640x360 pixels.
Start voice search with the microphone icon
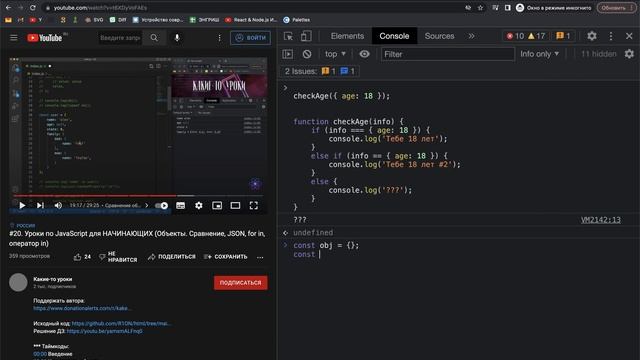click(177, 38)
